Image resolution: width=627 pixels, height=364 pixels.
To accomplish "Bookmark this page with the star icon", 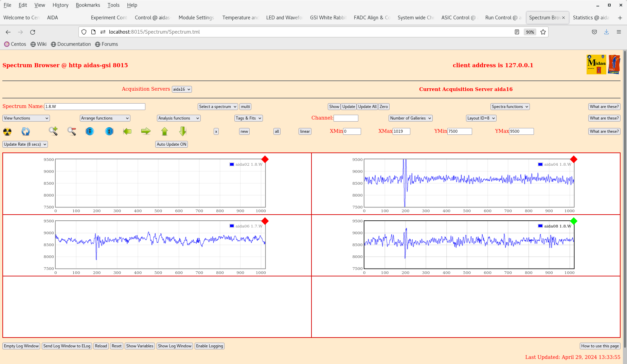I will (543, 32).
